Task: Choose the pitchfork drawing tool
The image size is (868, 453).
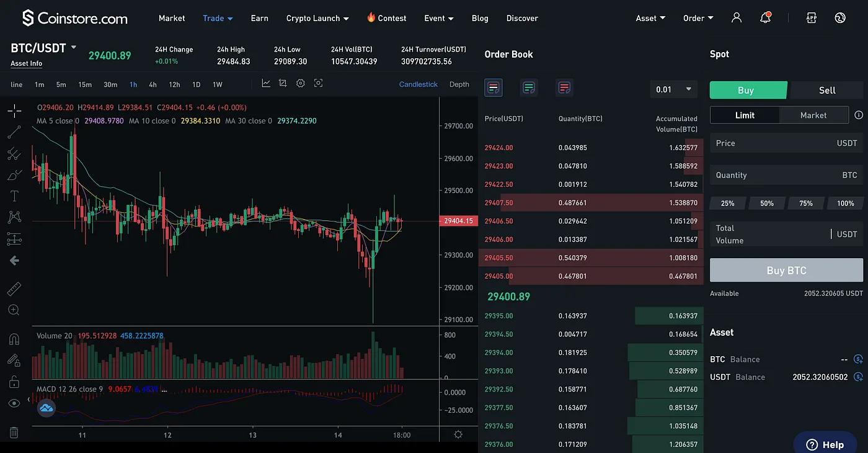Action: pyautogui.click(x=14, y=154)
